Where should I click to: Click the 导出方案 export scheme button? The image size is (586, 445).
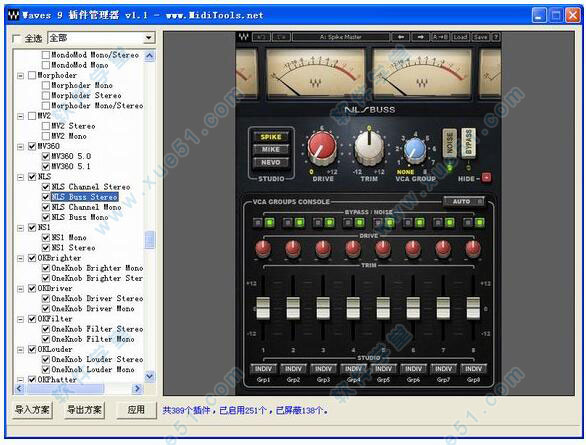84,410
